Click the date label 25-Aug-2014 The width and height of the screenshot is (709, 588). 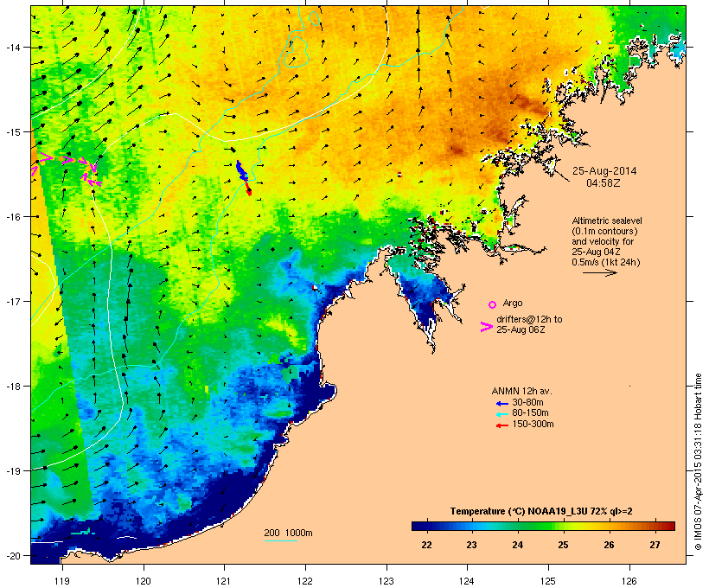point(604,171)
